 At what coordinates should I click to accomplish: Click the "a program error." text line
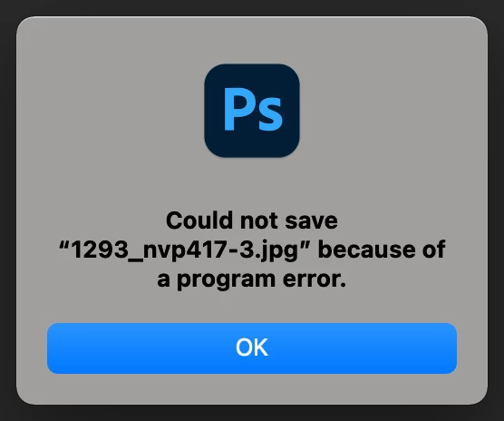click(252, 279)
